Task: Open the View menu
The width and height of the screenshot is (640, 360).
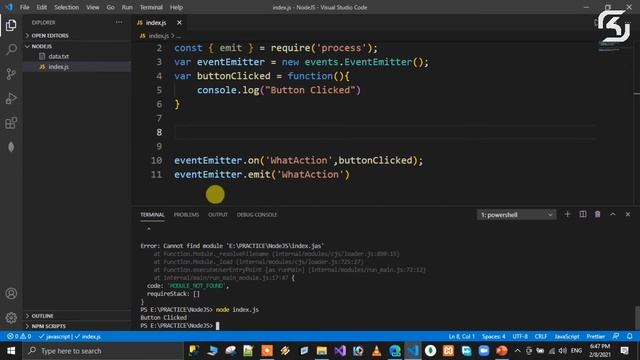Action: pos(93,7)
